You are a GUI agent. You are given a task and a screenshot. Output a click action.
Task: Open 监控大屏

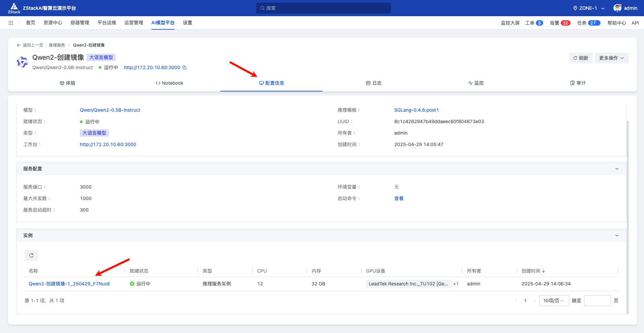pos(510,23)
